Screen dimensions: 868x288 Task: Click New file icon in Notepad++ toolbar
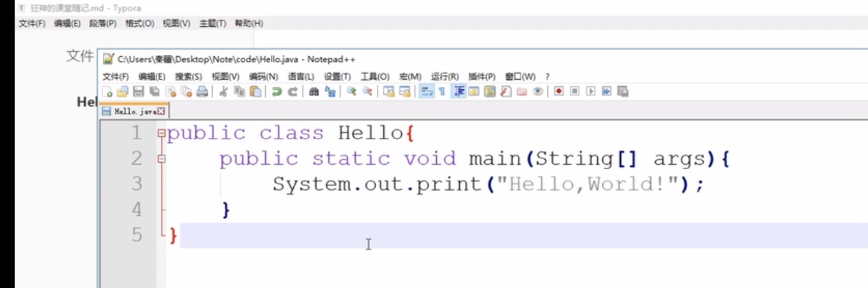click(107, 91)
